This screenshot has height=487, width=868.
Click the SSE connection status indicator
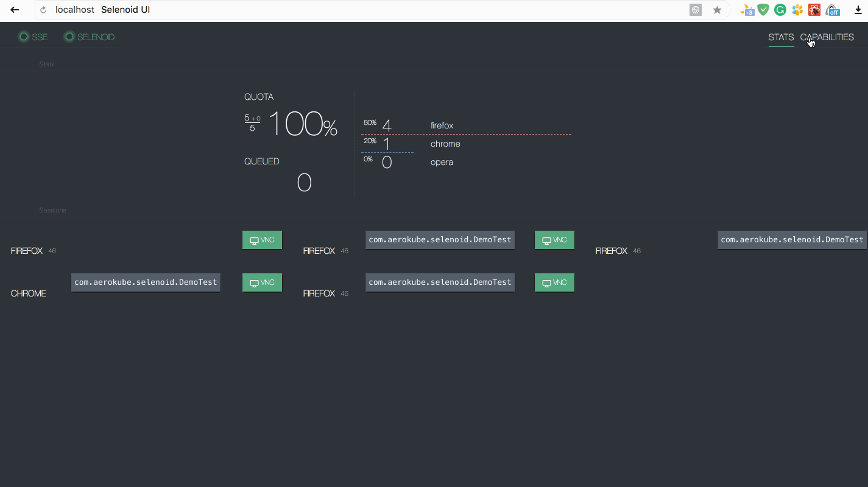click(32, 37)
